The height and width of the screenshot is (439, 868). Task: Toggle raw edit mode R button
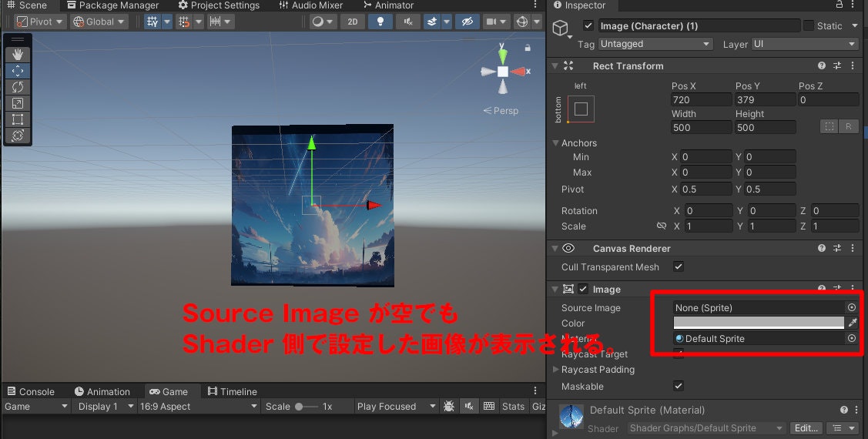pos(849,127)
